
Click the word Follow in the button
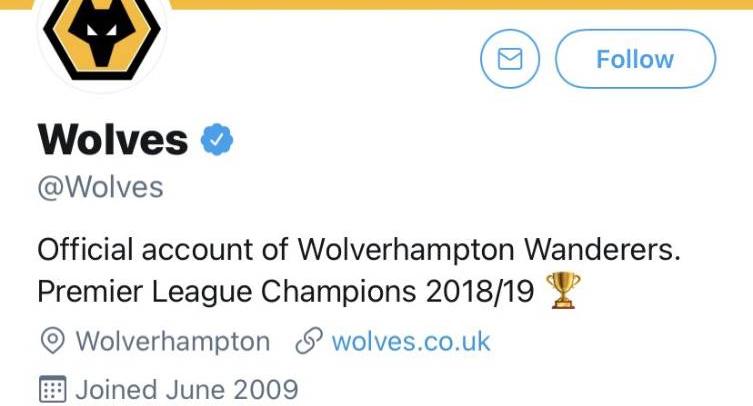point(635,59)
